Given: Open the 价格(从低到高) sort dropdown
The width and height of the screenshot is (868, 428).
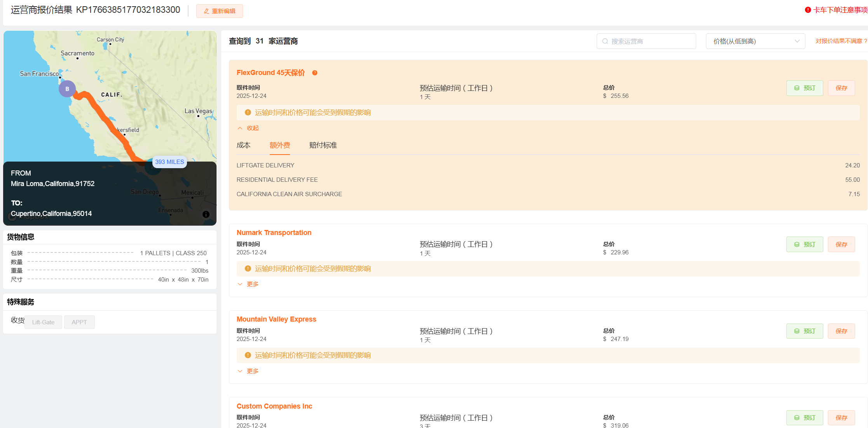Looking at the screenshot, I should tap(754, 41).
